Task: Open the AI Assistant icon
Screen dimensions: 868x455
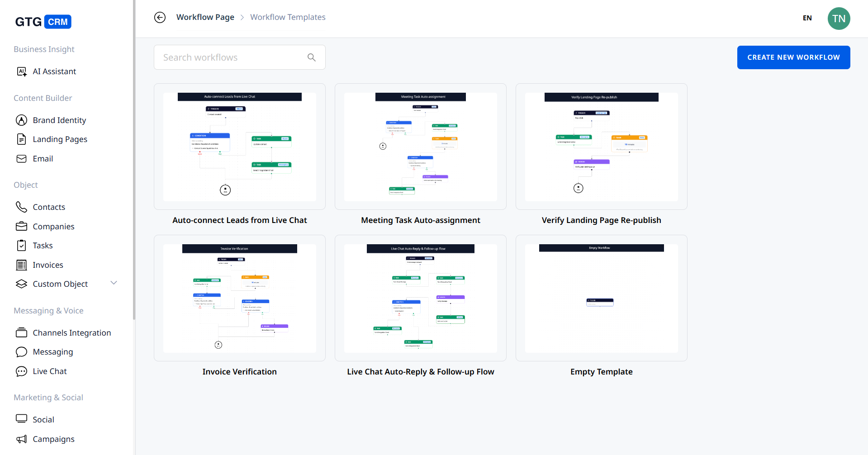Action: 21,71
